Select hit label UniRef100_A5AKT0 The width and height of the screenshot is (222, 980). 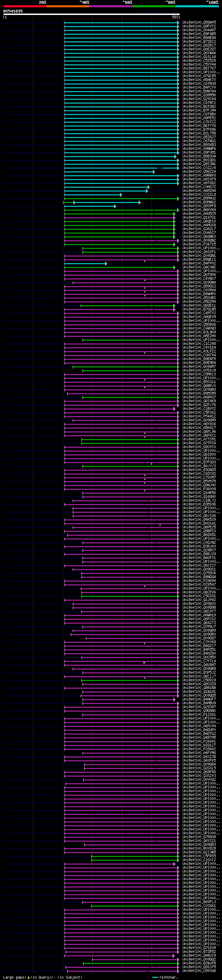click(x=199, y=80)
